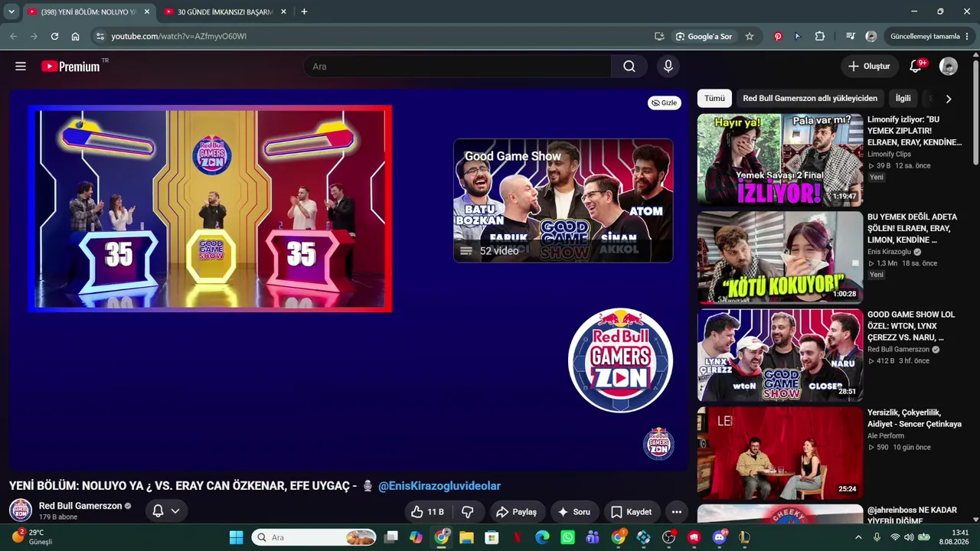Image resolution: width=980 pixels, height=551 pixels.
Task: Open the Good Game Show LOL Özel thumbnail
Action: [x=780, y=355]
